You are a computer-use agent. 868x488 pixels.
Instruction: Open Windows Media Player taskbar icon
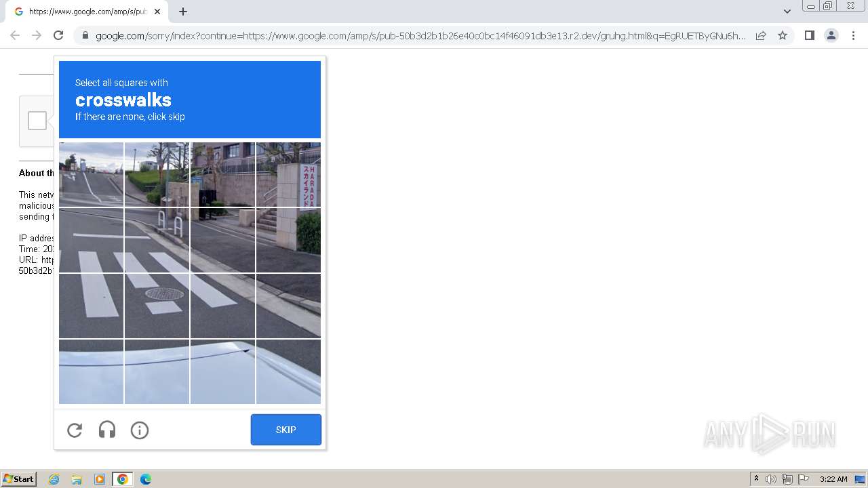point(100,479)
